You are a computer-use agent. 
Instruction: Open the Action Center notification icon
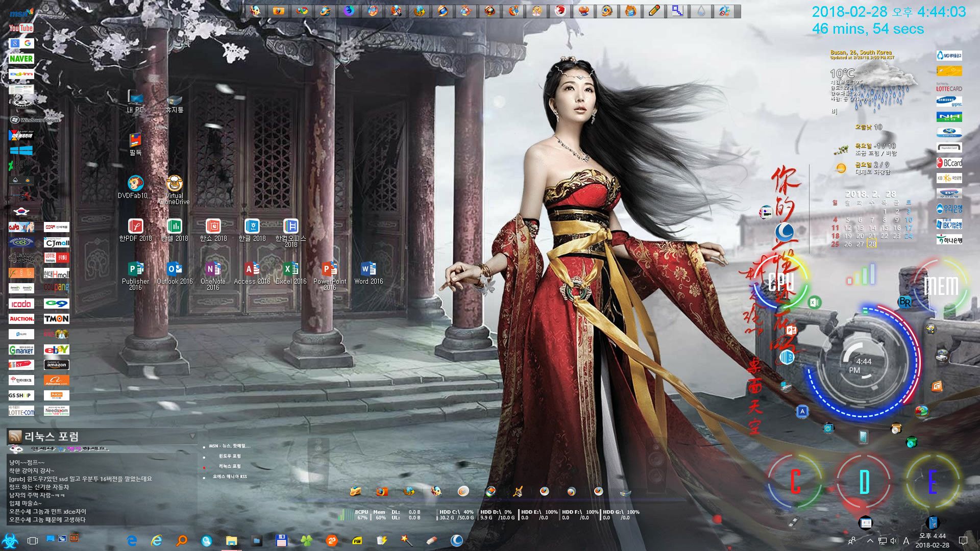tap(963, 540)
